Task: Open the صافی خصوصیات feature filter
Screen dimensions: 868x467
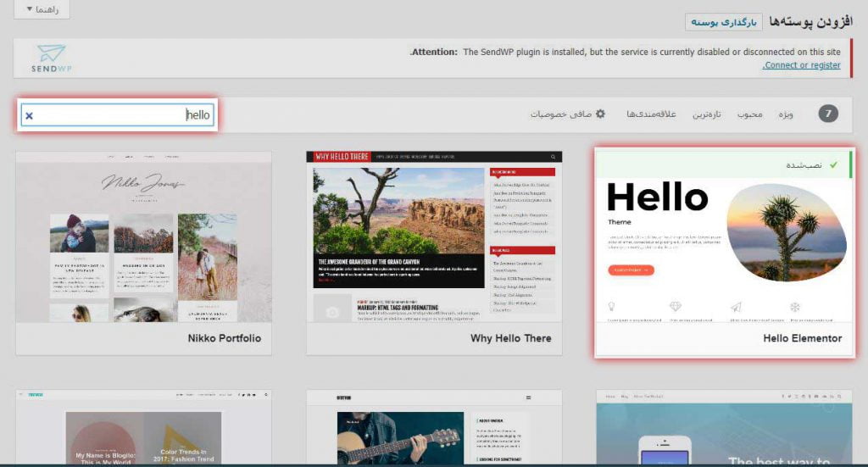Action: click(568, 114)
